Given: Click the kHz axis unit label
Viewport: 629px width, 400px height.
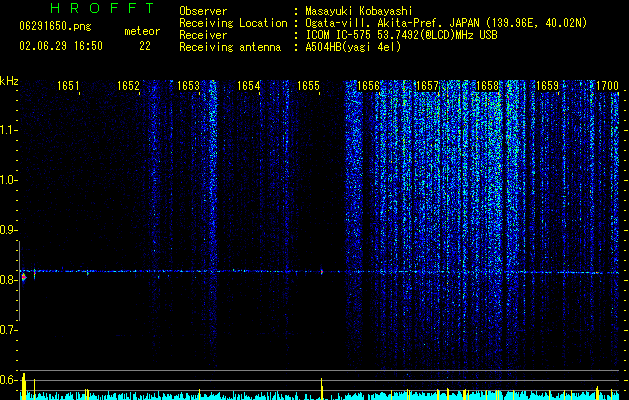Looking at the screenshot, I should point(9,81).
